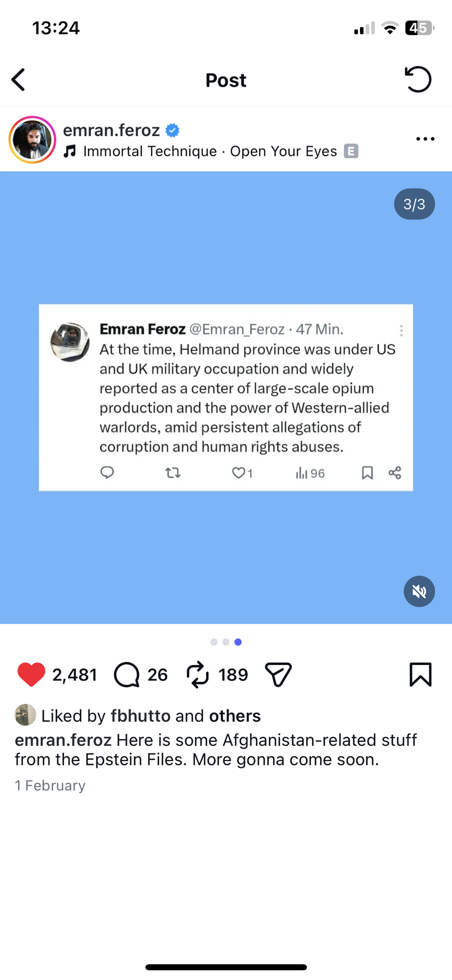Unmute audio with the speaker button
Screen dimensions: 452x980
[x=419, y=591]
